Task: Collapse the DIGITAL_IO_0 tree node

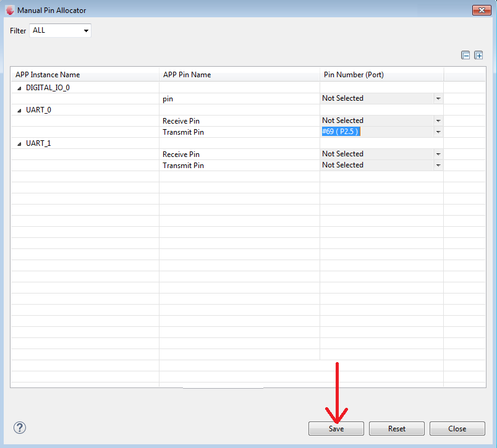Action: (19, 88)
